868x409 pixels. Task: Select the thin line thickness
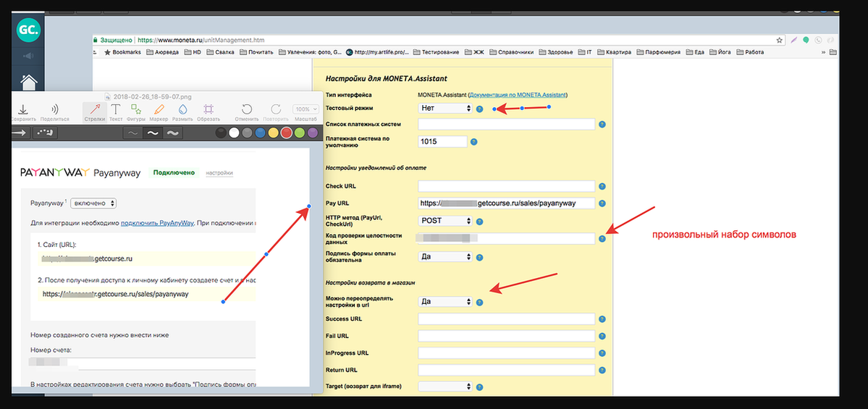133,132
